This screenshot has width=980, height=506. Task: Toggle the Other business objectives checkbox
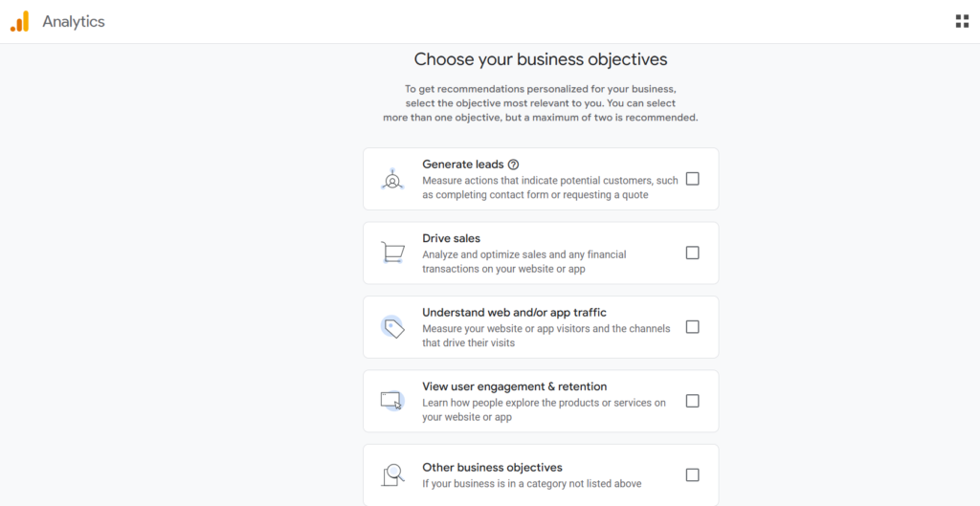pos(693,474)
